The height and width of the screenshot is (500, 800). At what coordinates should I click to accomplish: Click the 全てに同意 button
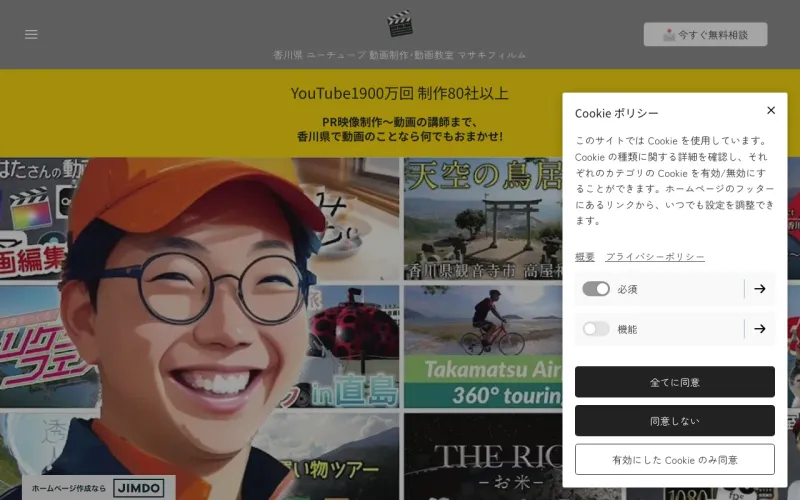point(674,382)
